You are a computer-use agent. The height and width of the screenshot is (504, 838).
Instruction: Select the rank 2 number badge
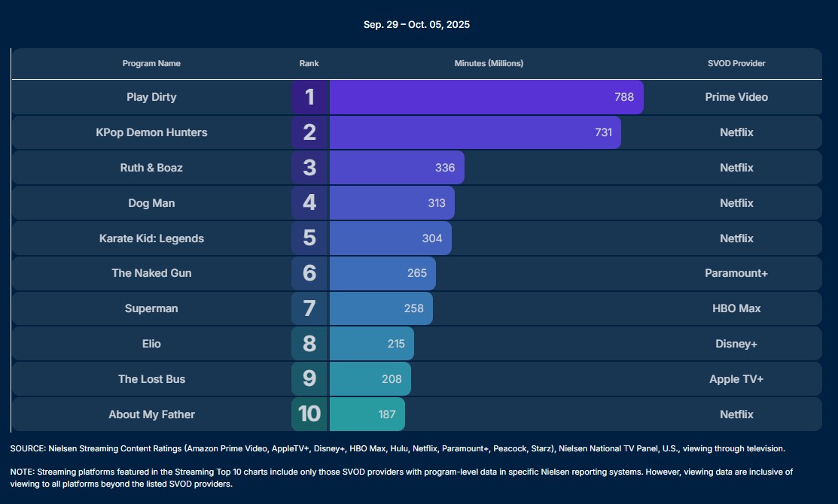click(x=309, y=132)
